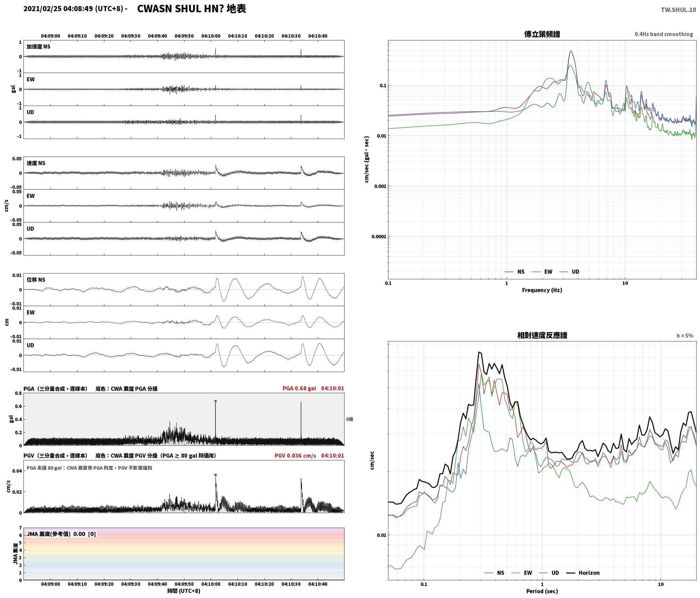Click the TW.SHUL.10 station code label

[678, 10]
